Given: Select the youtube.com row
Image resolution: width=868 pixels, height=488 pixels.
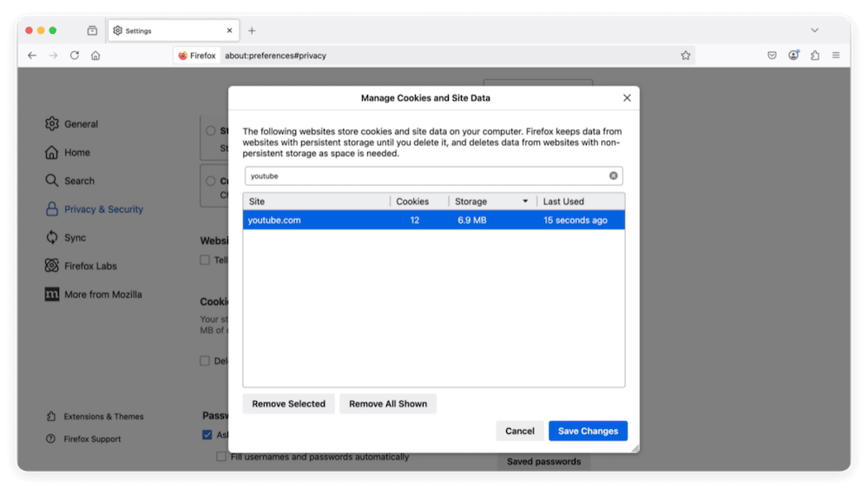Looking at the screenshot, I should coord(434,220).
